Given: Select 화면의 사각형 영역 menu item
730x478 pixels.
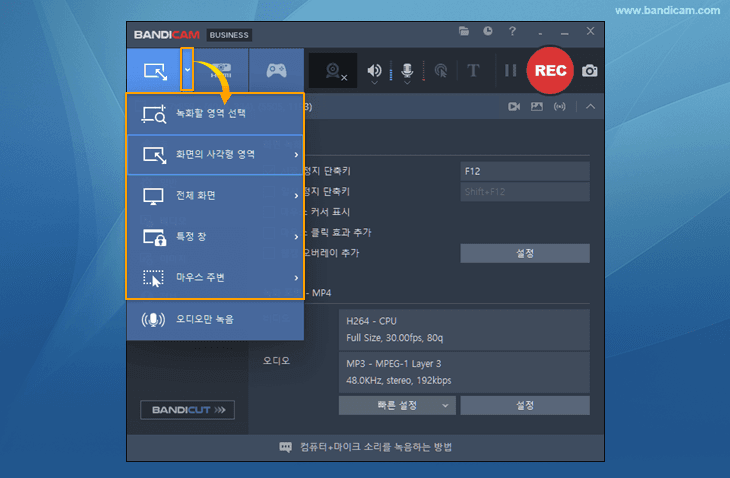Looking at the screenshot, I should pos(215,155).
